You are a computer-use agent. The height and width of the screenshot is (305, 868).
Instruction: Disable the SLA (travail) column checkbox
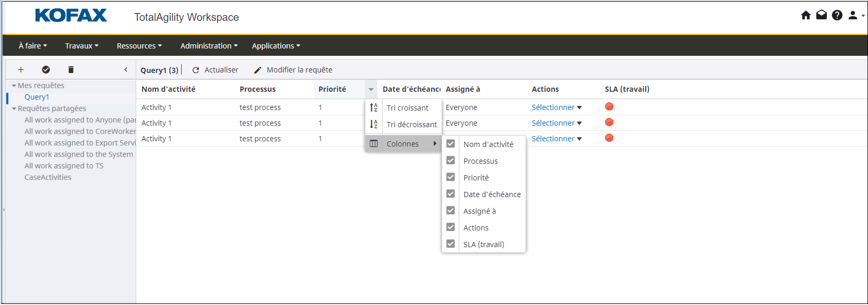[450, 244]
